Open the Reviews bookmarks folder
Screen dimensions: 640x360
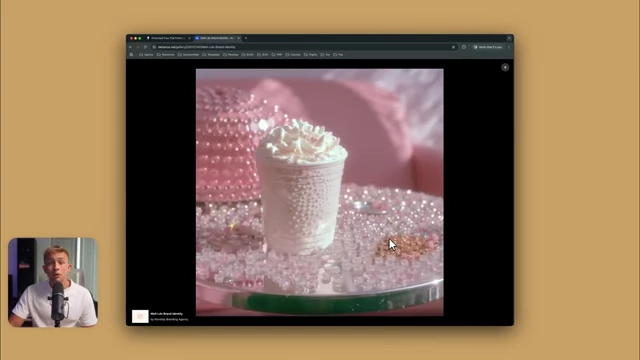(x=231, y=54)
